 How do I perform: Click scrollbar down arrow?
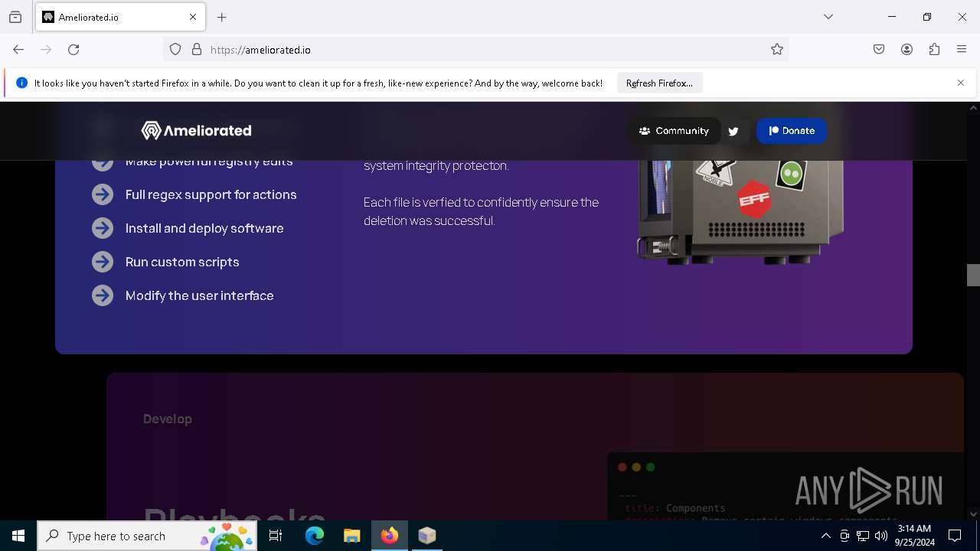(973, 514)
